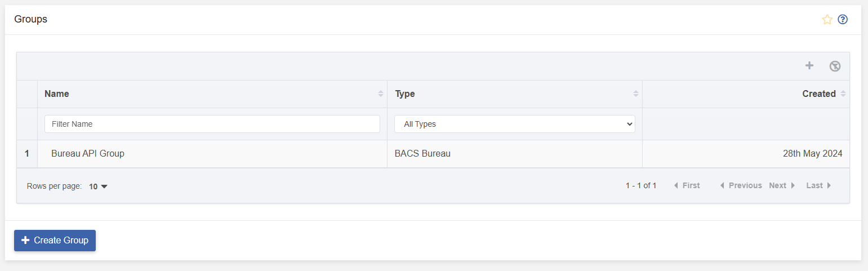Sort by Created column arrows
Screen dimensions: 868x271
point(843,94)
